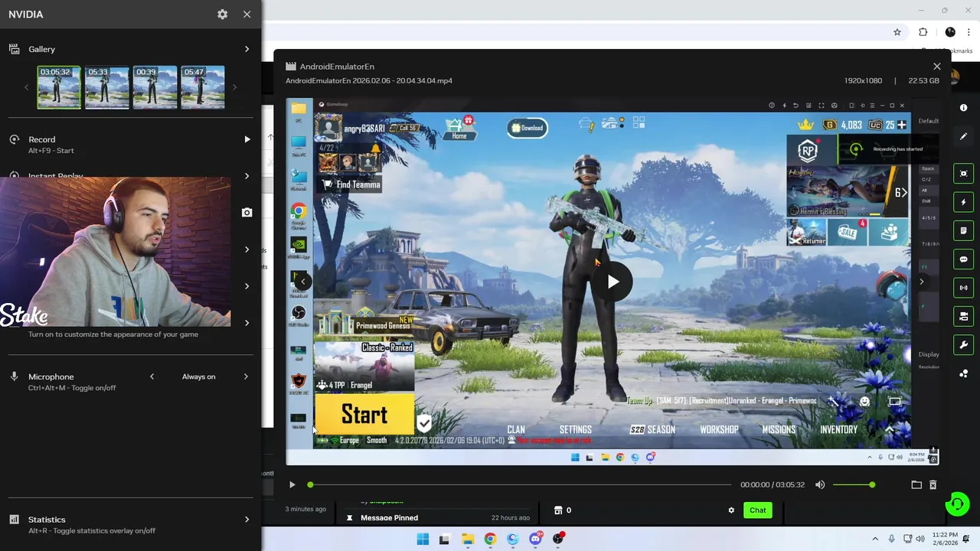Open NVIDIA overlay settings gear

pos(222,14)
